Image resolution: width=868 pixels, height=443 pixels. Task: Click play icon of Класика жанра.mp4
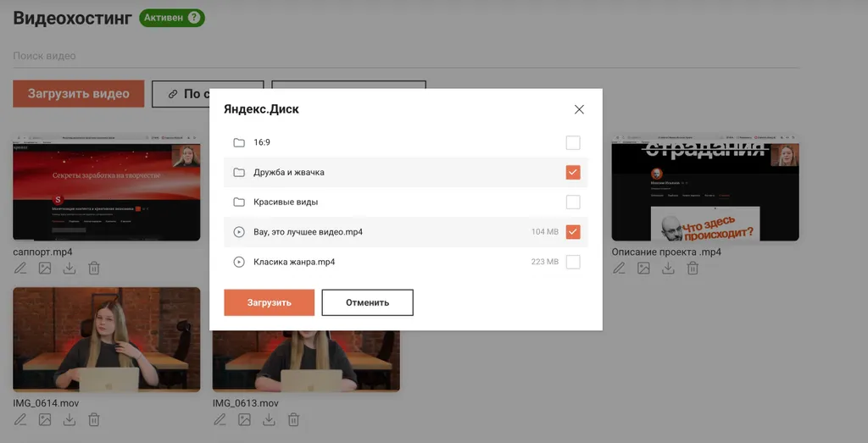tap(238, 262)
